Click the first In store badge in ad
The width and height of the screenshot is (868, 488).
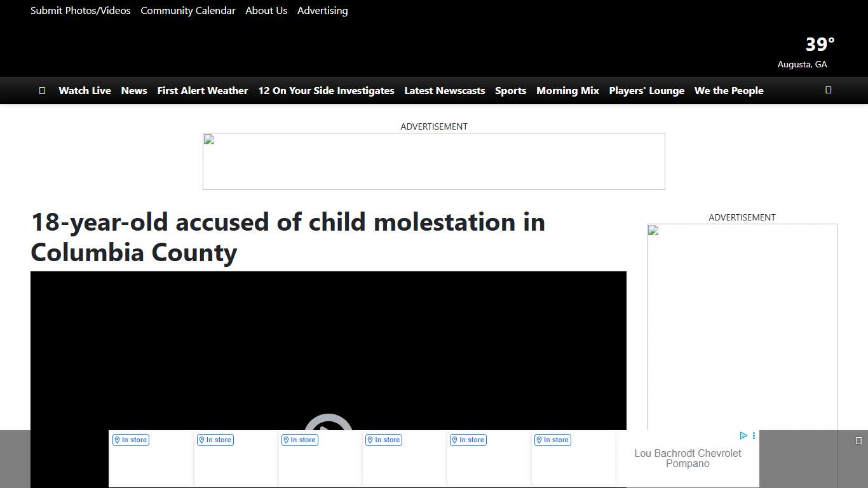tap(131, 440)
